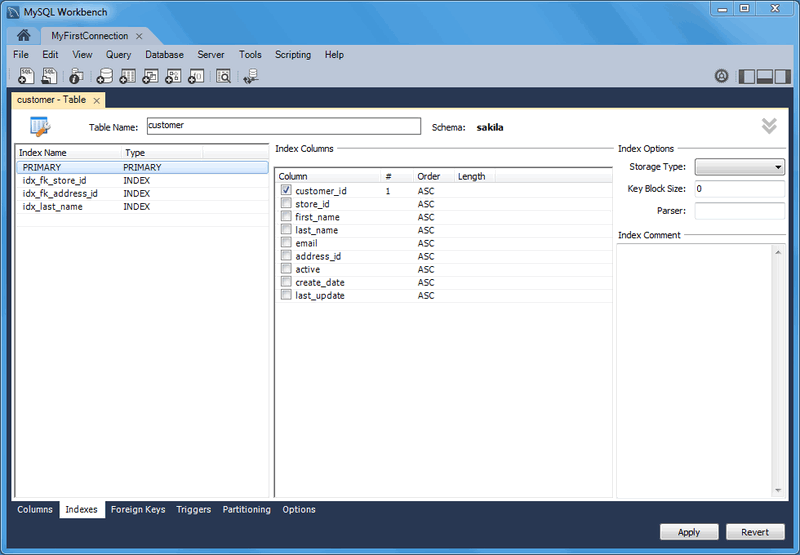Click the new SQL tab icon
The height and width of the screenshot is (555, 800).
click(x=26, y=76)
